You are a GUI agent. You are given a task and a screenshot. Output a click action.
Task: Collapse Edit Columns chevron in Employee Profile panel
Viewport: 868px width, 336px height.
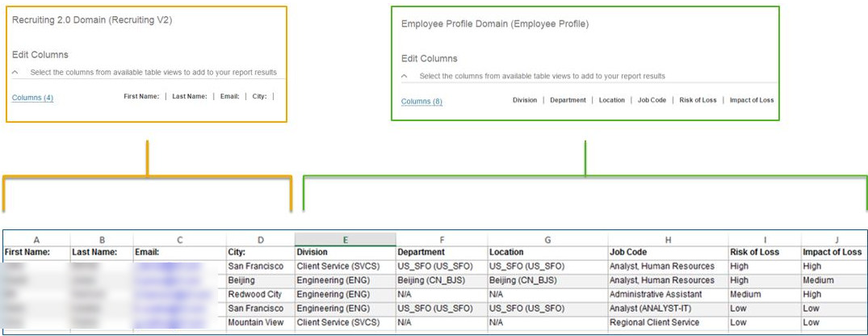point(405,77)
